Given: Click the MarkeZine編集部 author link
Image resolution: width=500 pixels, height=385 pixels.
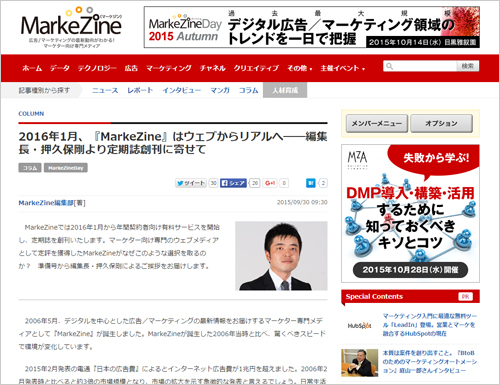Looking at the screenshot, I should pos(46,203).
